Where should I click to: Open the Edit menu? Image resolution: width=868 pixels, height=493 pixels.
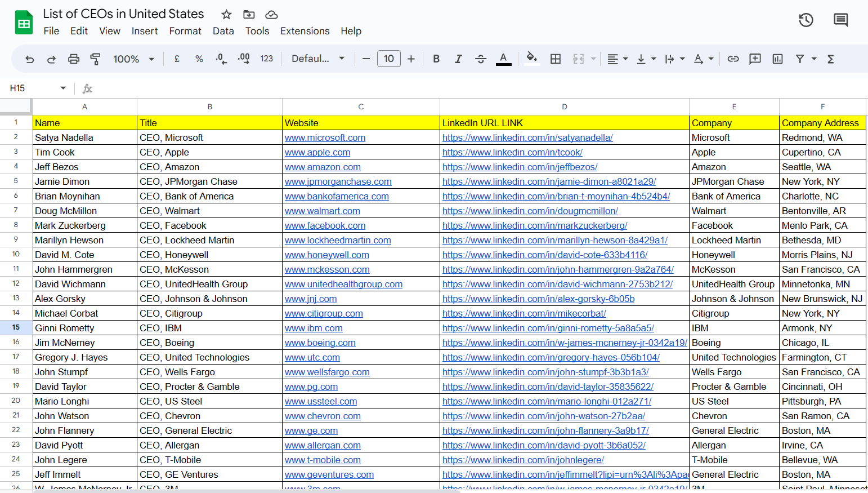click(79, 31)
